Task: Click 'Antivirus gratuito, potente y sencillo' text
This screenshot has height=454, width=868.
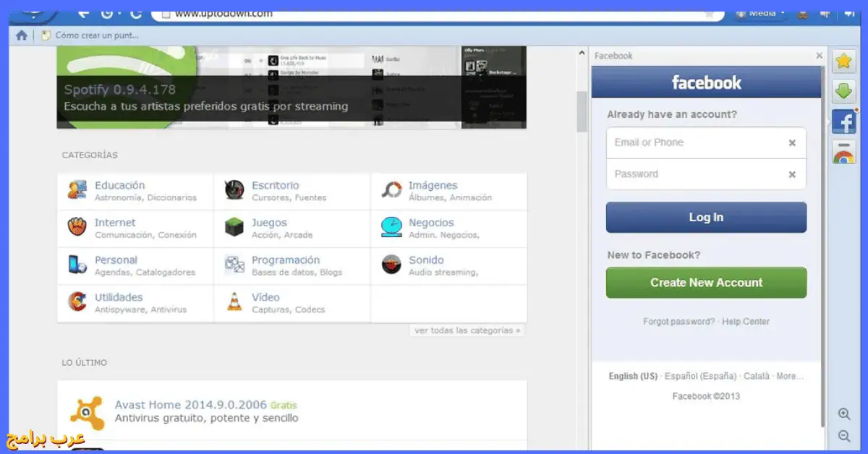Action: (206, 418)
